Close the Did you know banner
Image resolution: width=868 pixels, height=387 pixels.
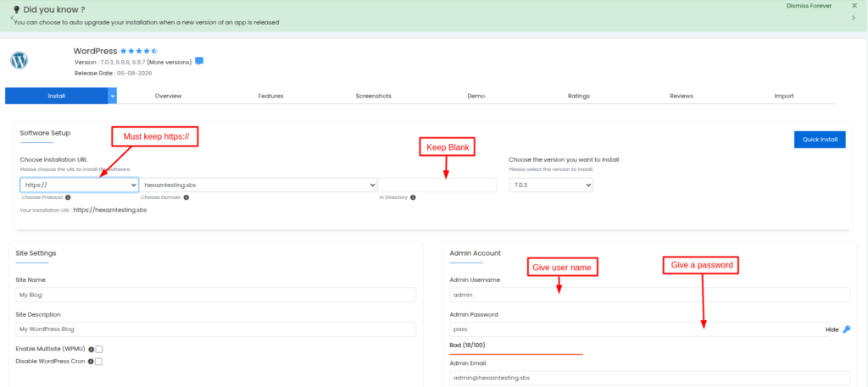click(854, 6)
